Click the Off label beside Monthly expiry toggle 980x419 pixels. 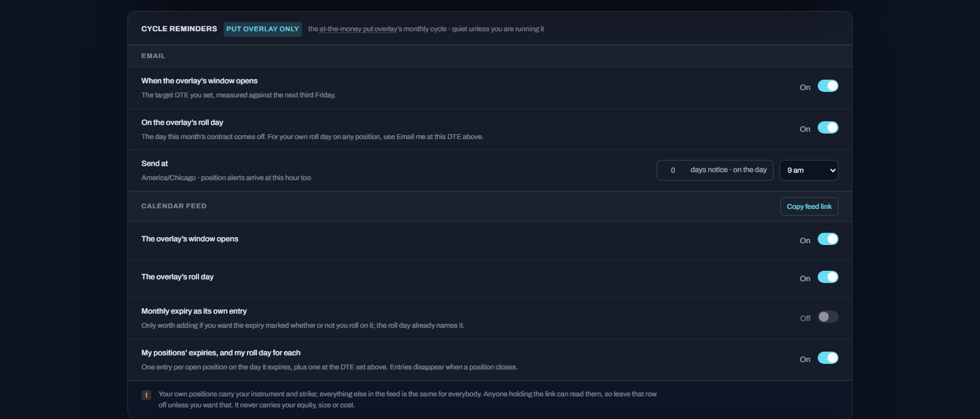(x=805, y=318)
